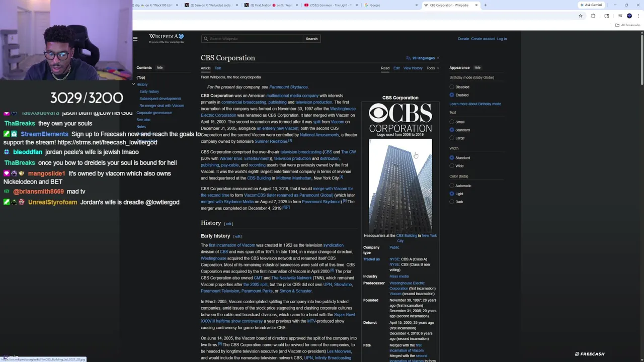Open the Les Moonves link
644x362 pixels.
click(x=339, y=351)
